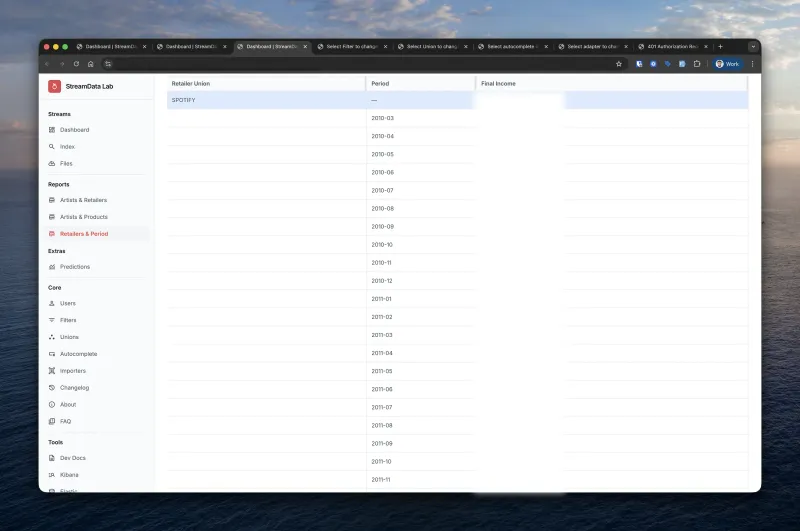Image resolution: width=800 pixels, height=531 pixels.
Task: Go to the Unions page
Action: [69, 337]
